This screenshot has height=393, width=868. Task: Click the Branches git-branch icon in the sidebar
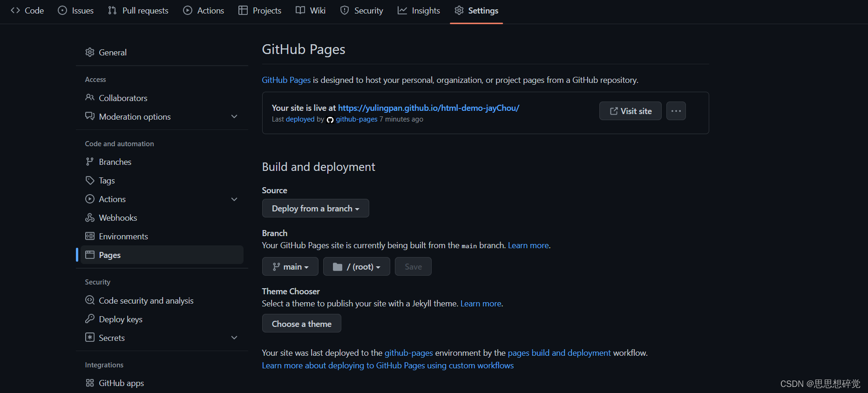pyautogui.click(x=90, y=162)
